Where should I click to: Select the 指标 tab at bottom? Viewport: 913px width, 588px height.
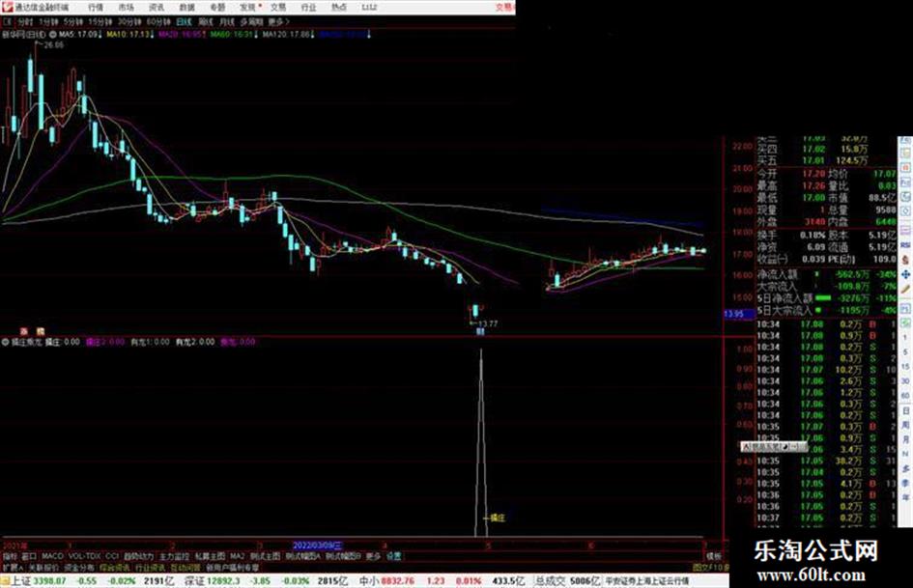pyautogui.click(x=10, y=556)
